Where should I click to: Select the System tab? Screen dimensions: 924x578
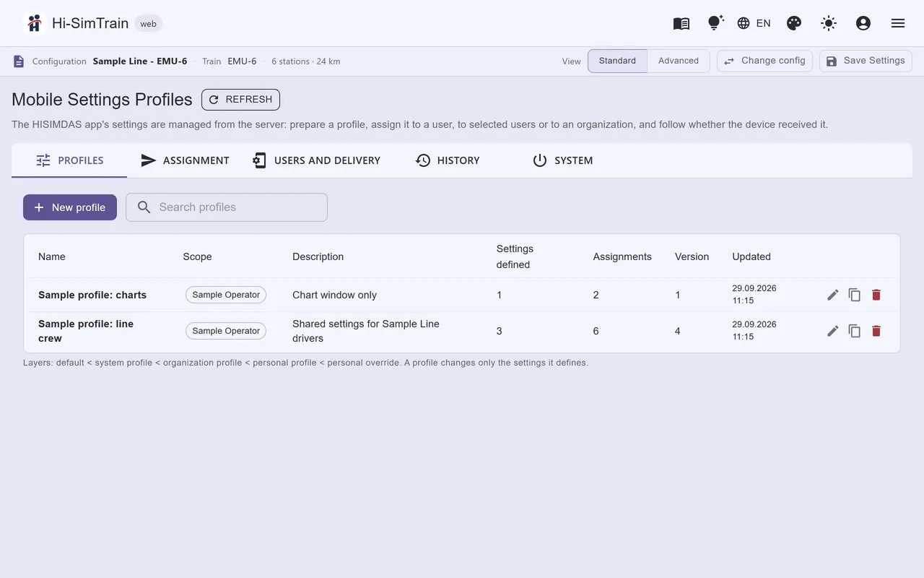[563, 160]
